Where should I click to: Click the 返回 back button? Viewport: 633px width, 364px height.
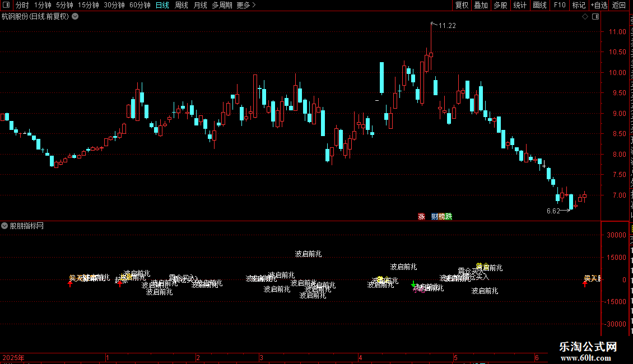coord(618,5)
